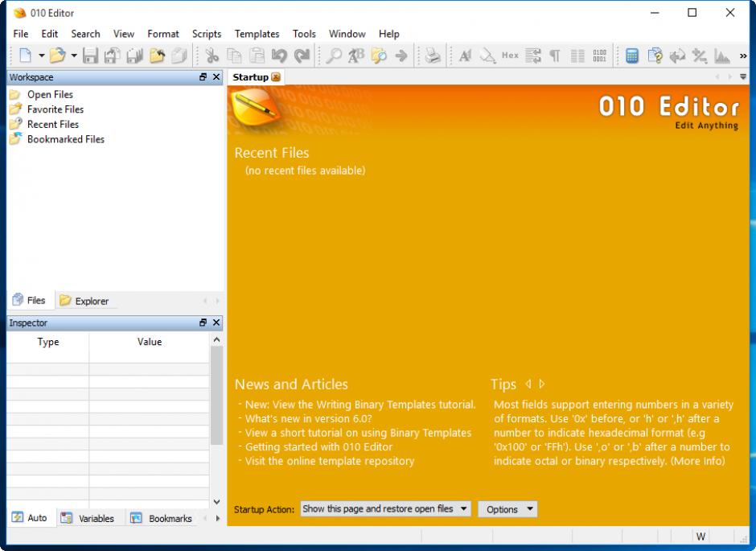Switch to the Bookmarks tab
756x551 pixels.
(161, 518)
